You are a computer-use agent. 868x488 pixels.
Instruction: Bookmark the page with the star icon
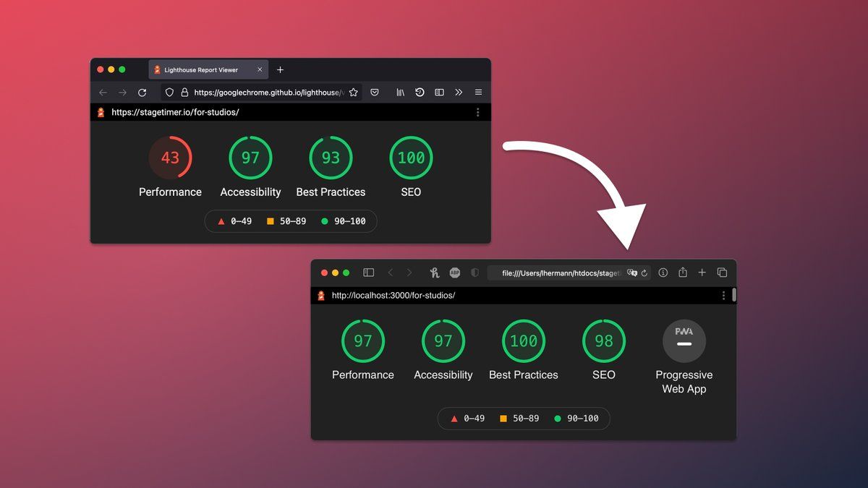(354, 93)
